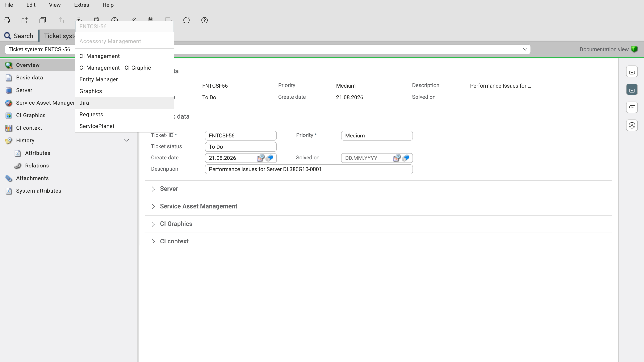Open the View menu
644x362 pixels.
(x=55, y=5)
